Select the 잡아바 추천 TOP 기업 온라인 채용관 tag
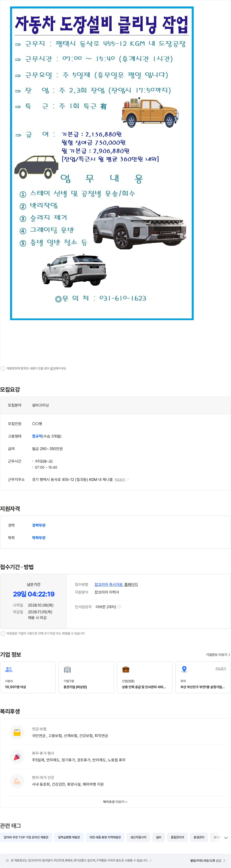This screenshot has width=231, height=868. click(26, 837)
